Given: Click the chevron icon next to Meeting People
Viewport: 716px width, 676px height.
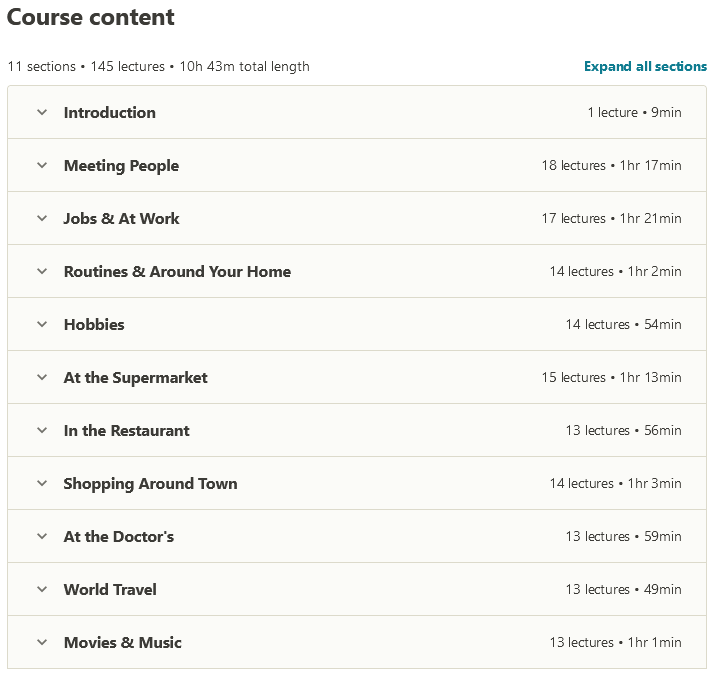Looking at the screenshot, I should pyautogui.click(x=42, y=166).
